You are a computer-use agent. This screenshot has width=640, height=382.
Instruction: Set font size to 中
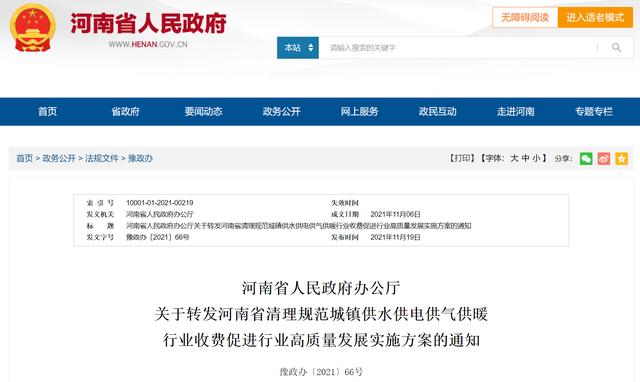click(x=526, y=158)
